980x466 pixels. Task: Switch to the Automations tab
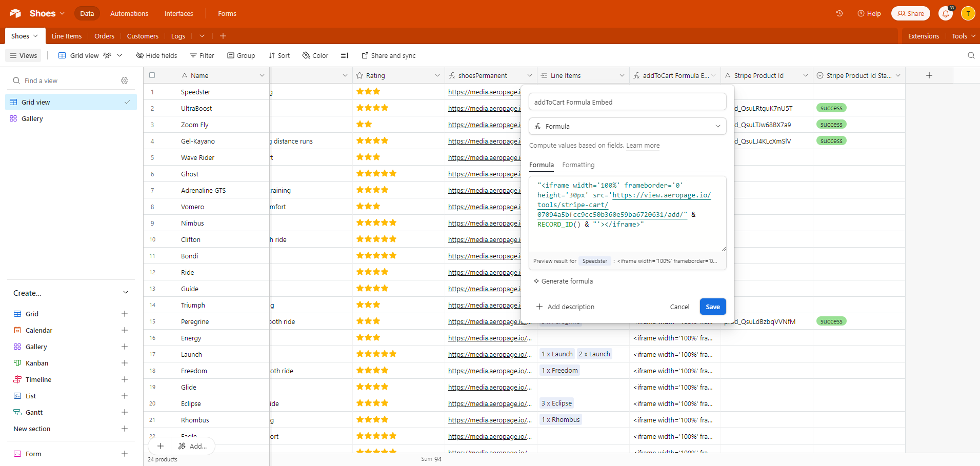(x=129, y=13)
